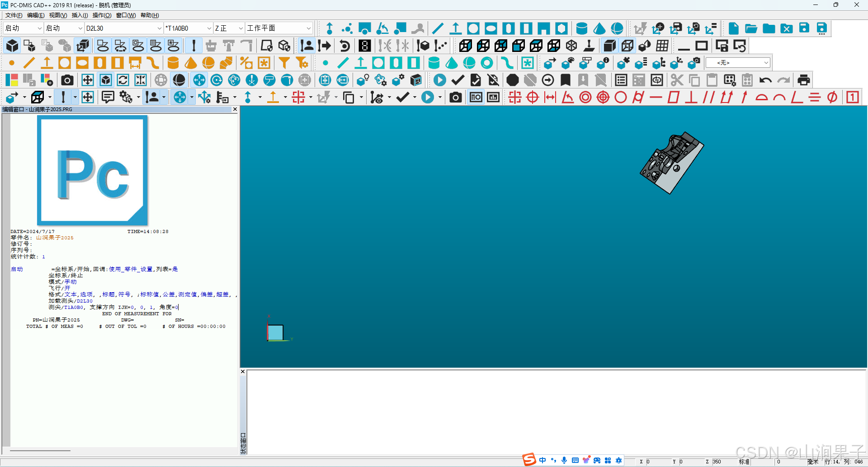Screen dimensions: 868x467
Task: Click the red boxed number one icon
Action: coord(853,97)
